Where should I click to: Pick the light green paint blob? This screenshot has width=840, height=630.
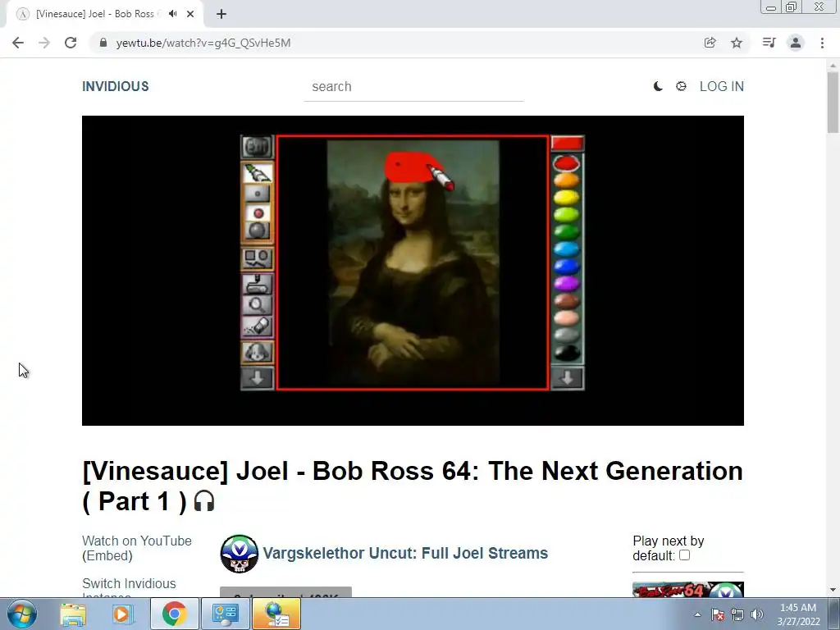566,215
